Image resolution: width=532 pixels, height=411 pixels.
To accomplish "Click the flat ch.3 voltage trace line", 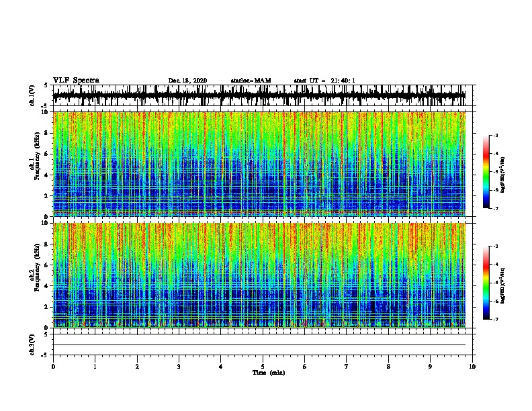I will tap(259, 345).
